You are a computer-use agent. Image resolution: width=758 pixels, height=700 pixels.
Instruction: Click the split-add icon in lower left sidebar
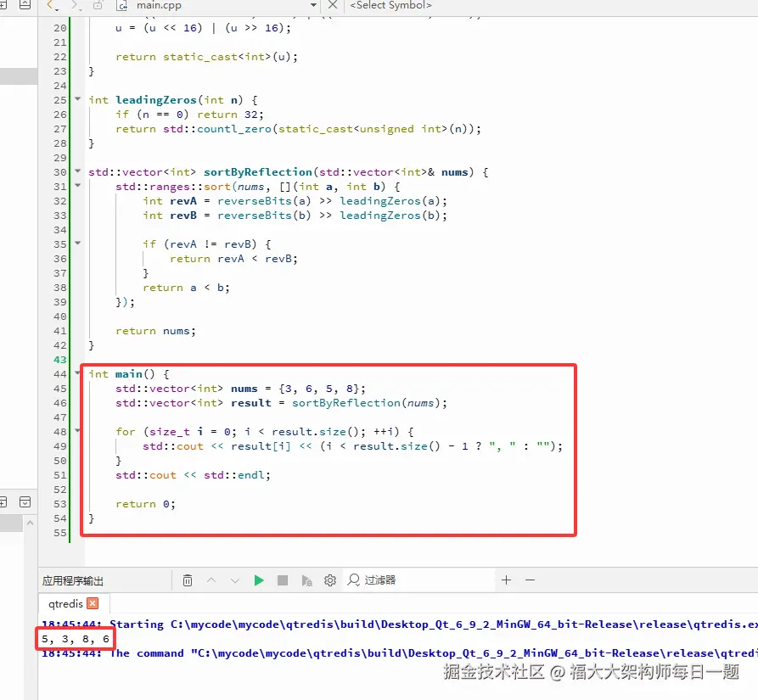[x=3, y=502]
